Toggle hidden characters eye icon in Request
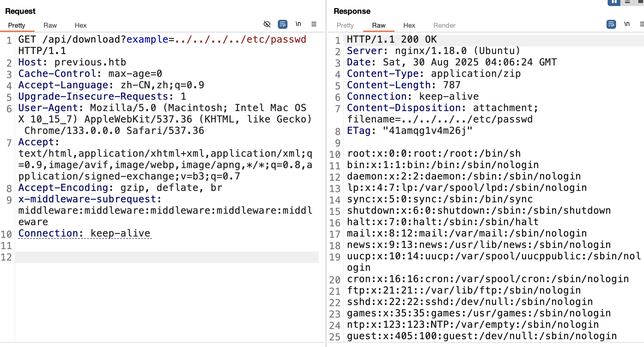644x347 pixels. [267, 24]
